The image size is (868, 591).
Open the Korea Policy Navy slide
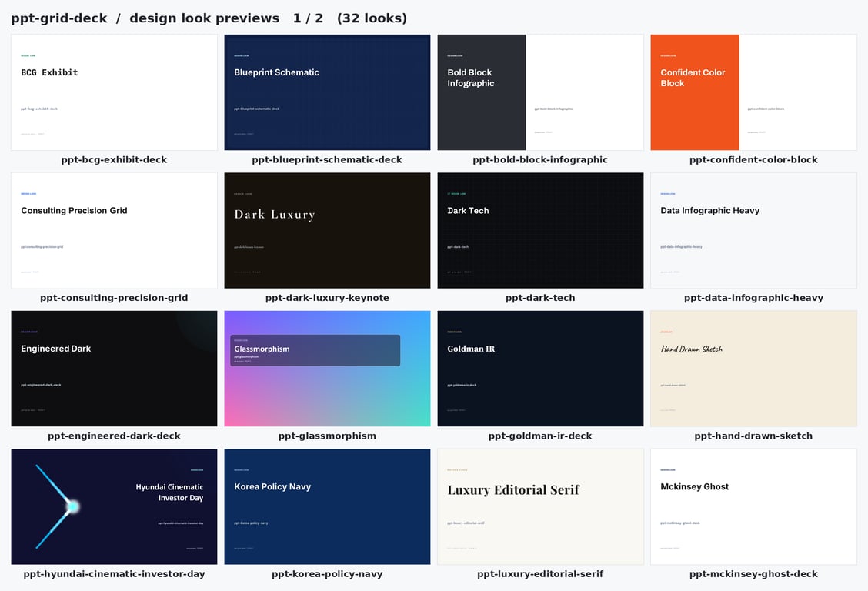(327, 506)
